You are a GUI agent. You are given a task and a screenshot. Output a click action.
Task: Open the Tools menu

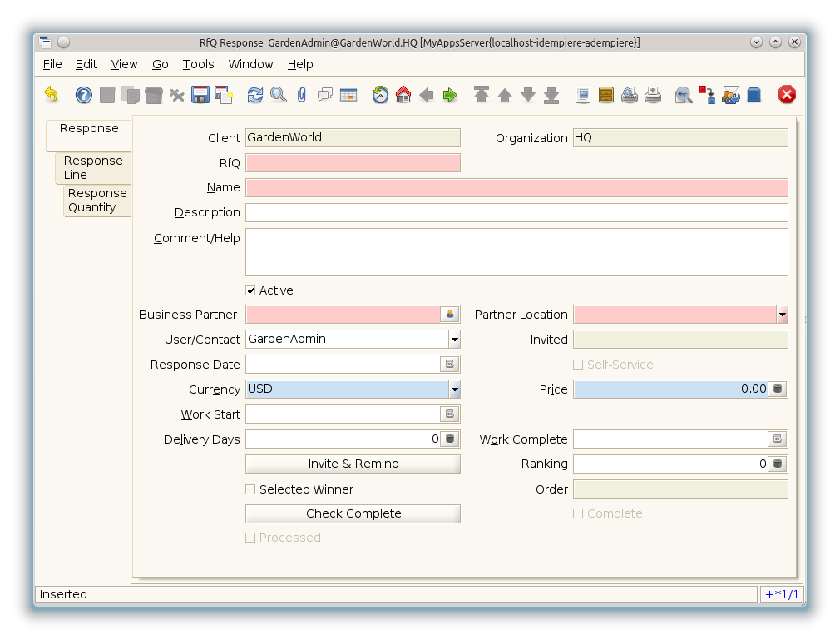click(198, 64)
